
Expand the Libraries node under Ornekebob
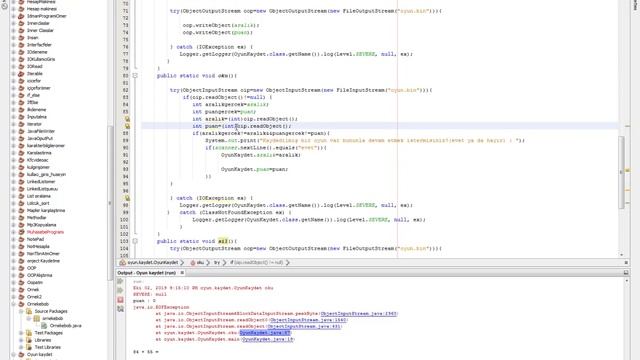coord(21,340)
